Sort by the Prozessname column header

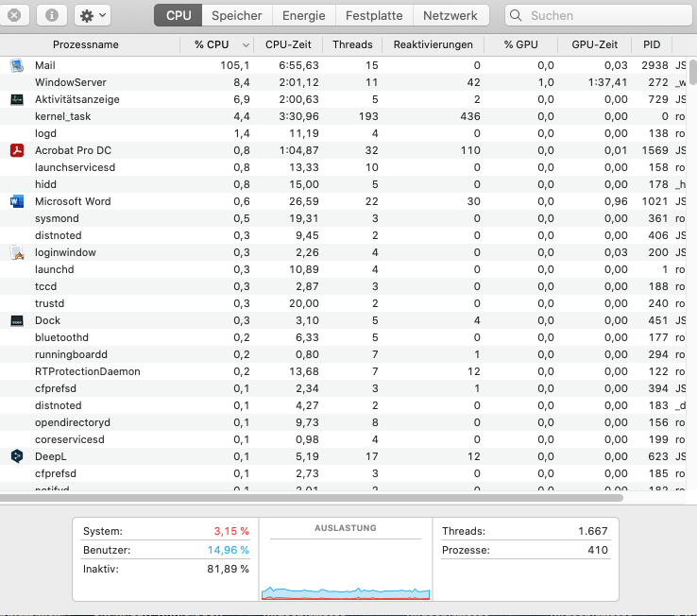coord(86,44)
